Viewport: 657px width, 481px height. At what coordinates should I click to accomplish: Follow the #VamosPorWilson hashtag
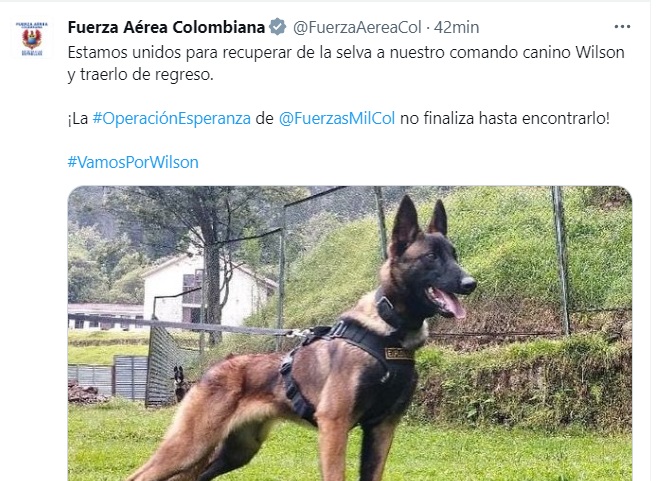click(x=133, y=162)
